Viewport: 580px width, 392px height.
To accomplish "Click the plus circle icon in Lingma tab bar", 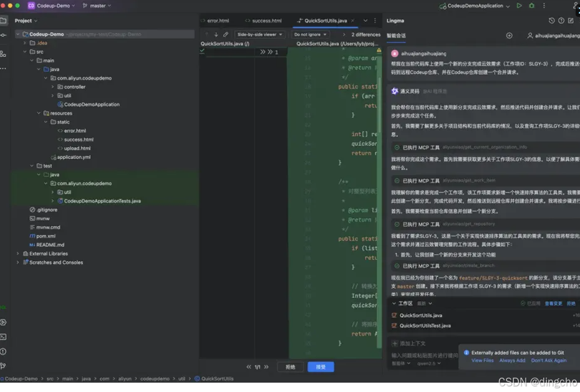I will [x=510, y=36].
